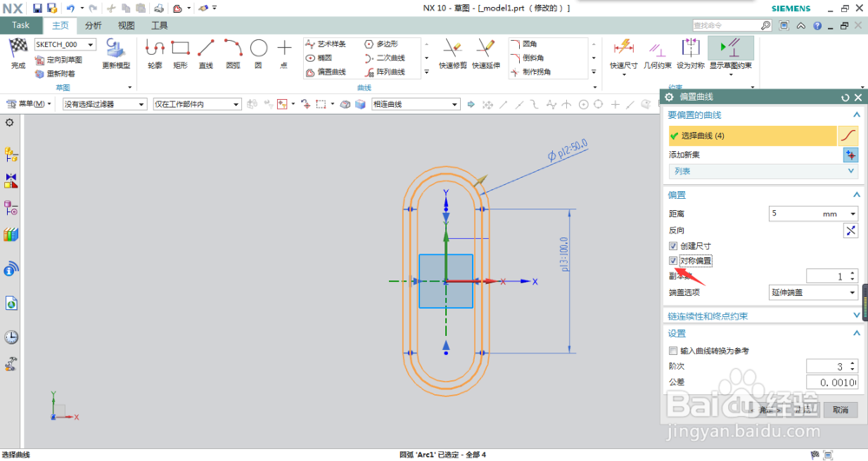Choose the 椭圆 ellipse tool

319,57
